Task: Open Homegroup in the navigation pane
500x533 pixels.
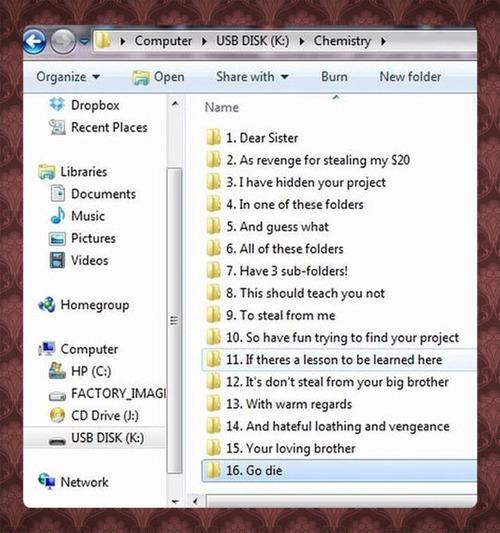Action: pos(84,305)
